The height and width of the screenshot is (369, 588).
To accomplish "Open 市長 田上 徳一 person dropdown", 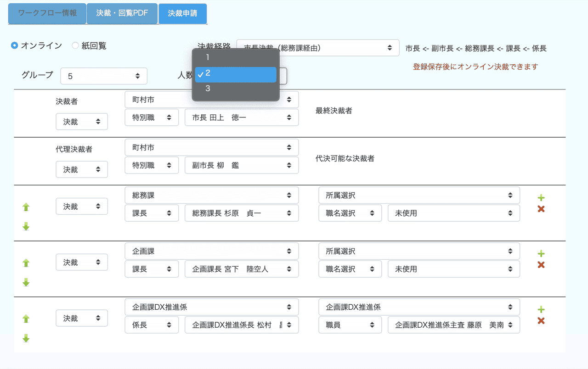I will tap(242, 118).
